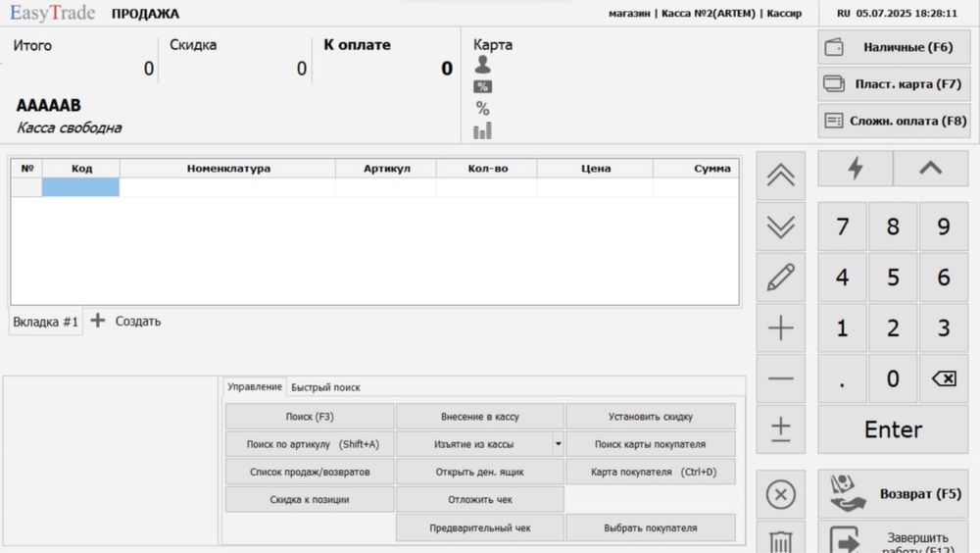
Task: Click Карта покупателя (Ctrl+D) button
Action: 651,472
